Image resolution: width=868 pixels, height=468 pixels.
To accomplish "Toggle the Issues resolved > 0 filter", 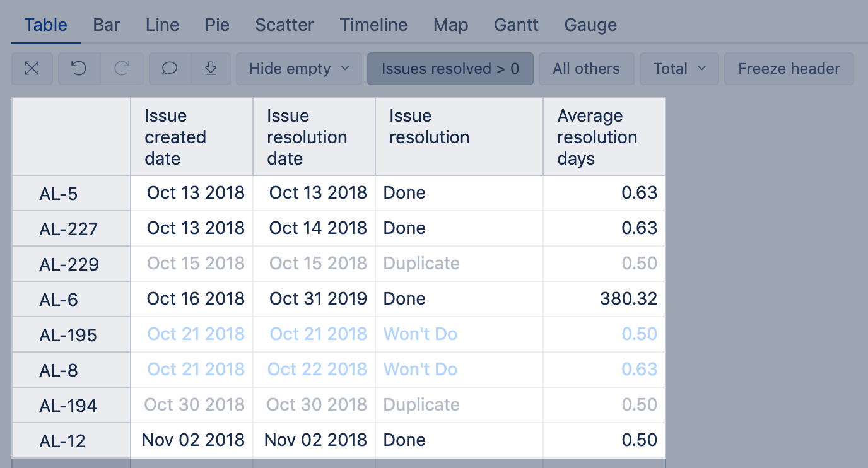I will tap(450, 69).
